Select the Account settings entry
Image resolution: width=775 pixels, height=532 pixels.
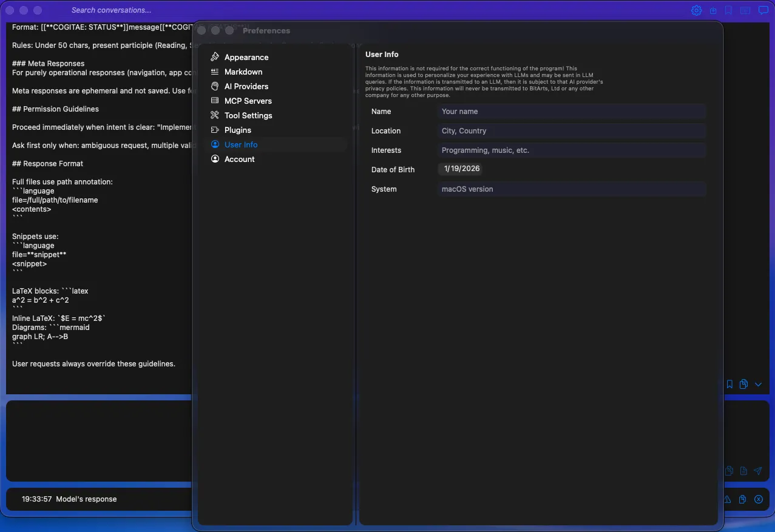pyautogui.click(x=239, y=159)
